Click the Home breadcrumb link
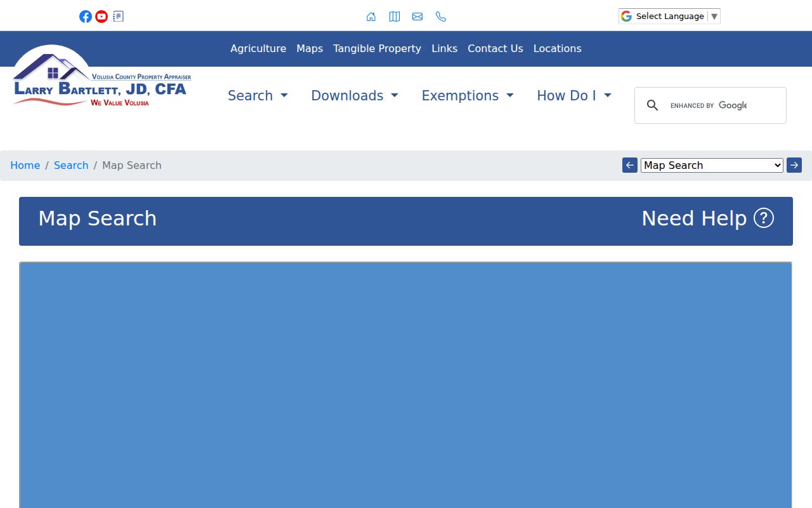The height and width of the screenshot is (508, 812). tap(25, 165)
